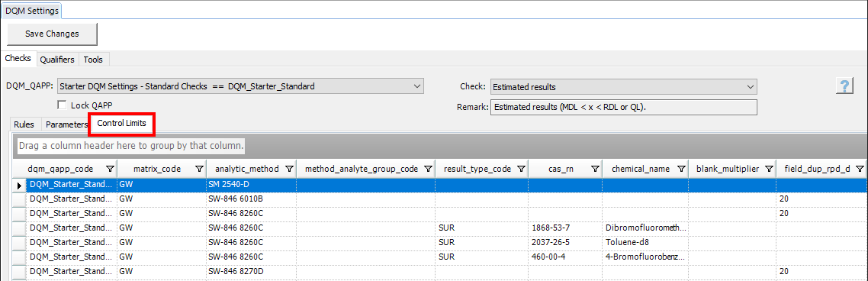Select the Dibromofluorometh... chemical name cell

click(645, 228)
